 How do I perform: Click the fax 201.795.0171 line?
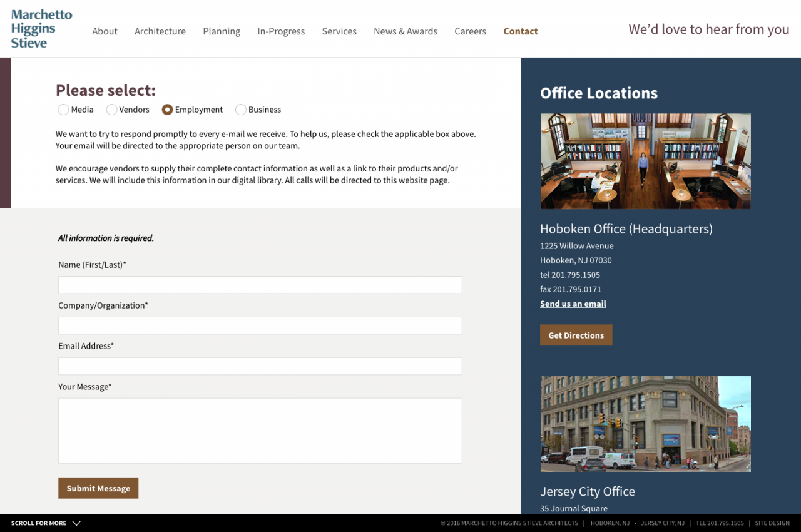pos(571,289)
